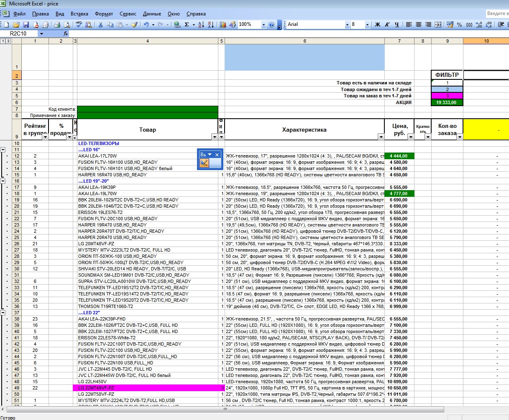Run the ABC spelling check

[79, 25]
